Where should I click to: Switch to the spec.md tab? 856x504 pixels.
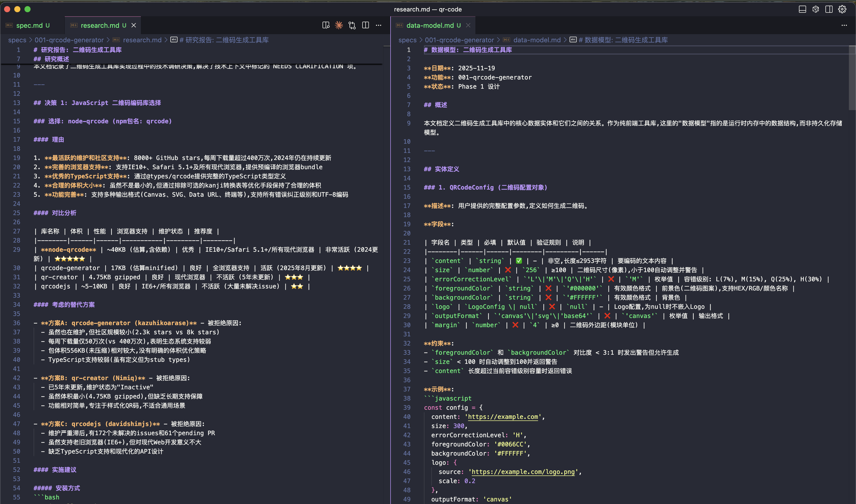point(29,25)
